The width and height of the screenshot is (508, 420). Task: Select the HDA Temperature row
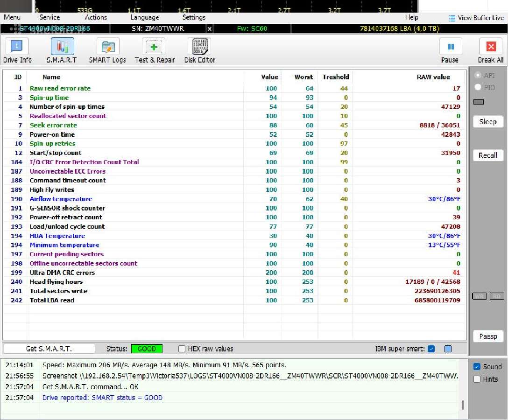[x=234, y=236]
